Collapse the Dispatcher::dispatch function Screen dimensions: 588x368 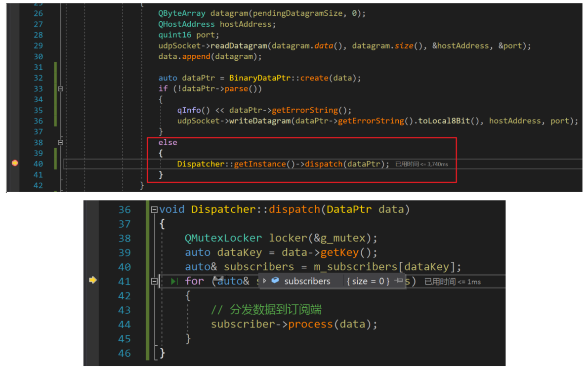(155, 209)
